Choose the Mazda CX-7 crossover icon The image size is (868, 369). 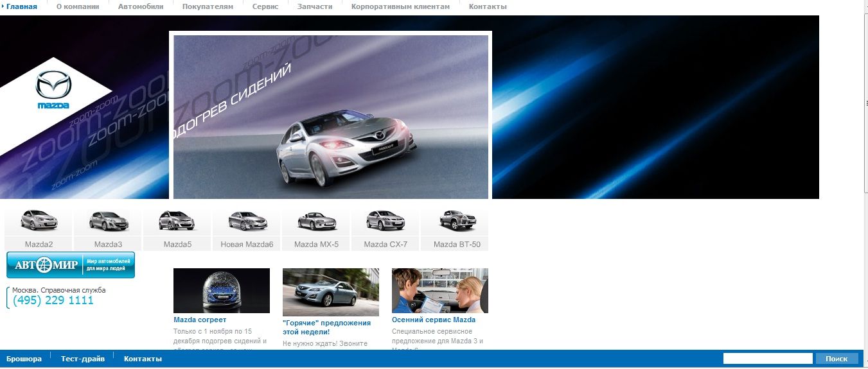(385, 221)
